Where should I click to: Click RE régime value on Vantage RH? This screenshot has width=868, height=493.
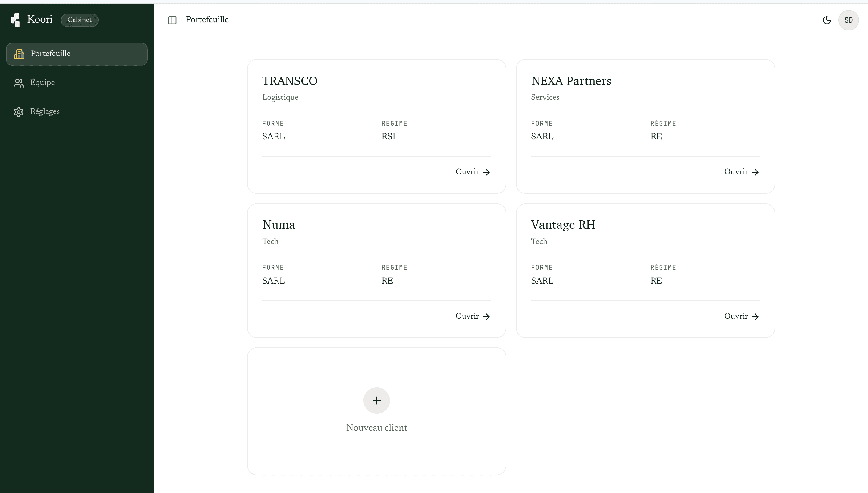tap(656, 281)
